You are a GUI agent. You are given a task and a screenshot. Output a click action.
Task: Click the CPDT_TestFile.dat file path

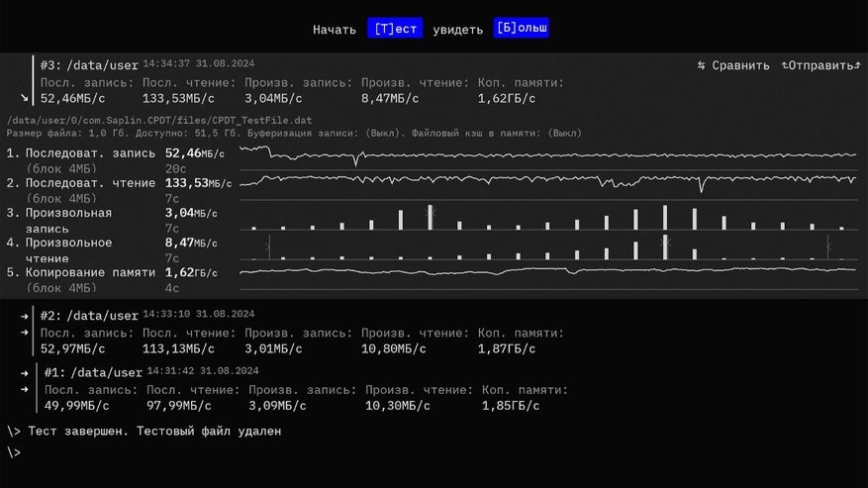pos(159,121)
